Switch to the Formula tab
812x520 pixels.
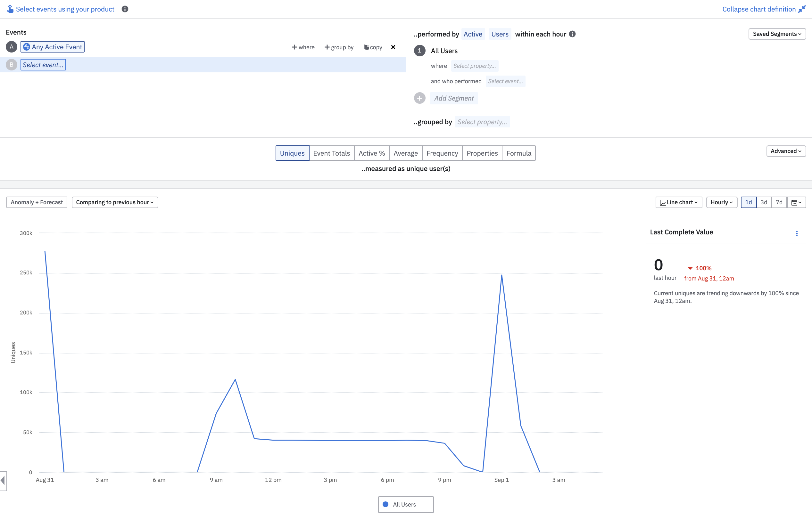point(518,153)
